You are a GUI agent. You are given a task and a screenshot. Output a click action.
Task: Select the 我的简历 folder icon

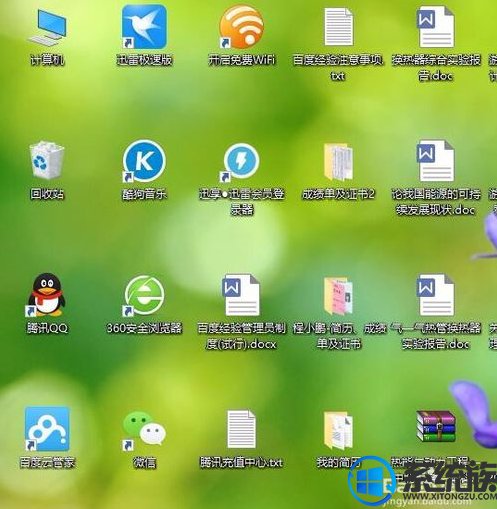338,430
